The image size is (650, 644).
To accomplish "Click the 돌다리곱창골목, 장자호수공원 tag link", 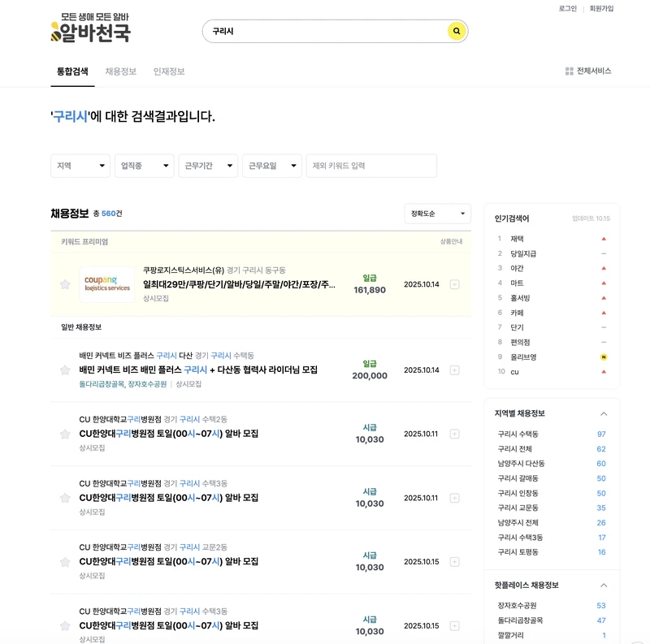I will (x=123, y=384).
